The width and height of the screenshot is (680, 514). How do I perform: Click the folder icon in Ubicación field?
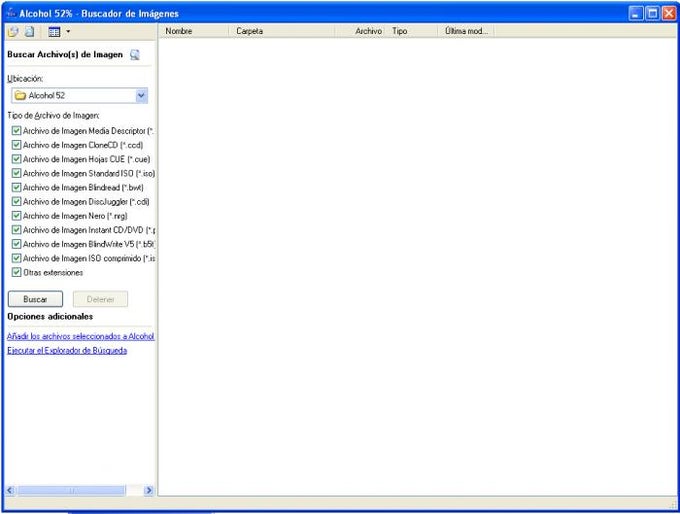pyautogui.click(x=20, y=95)
